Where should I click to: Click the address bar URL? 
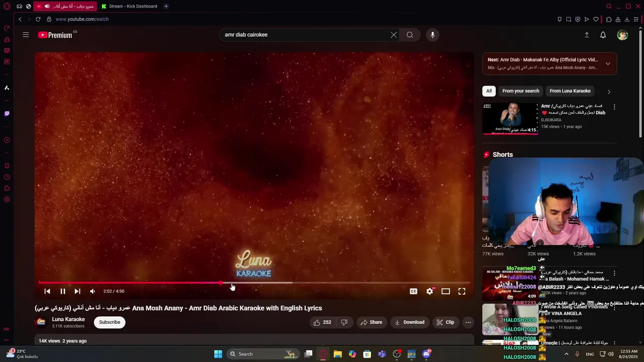82,19
